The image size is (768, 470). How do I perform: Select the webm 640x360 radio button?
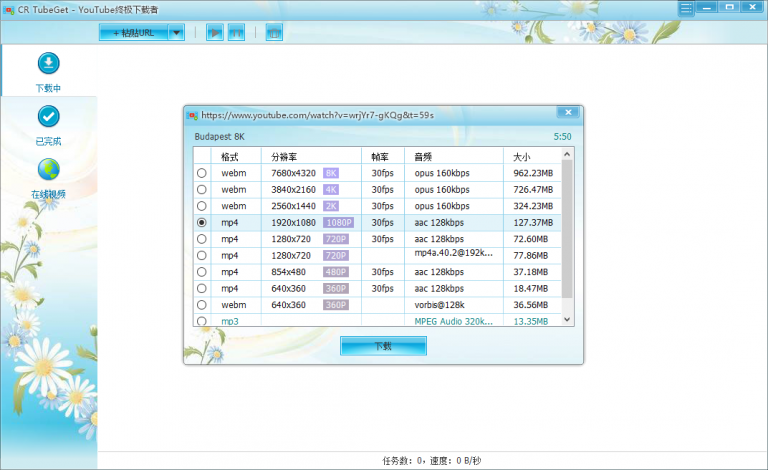click(x=201, y=305)
